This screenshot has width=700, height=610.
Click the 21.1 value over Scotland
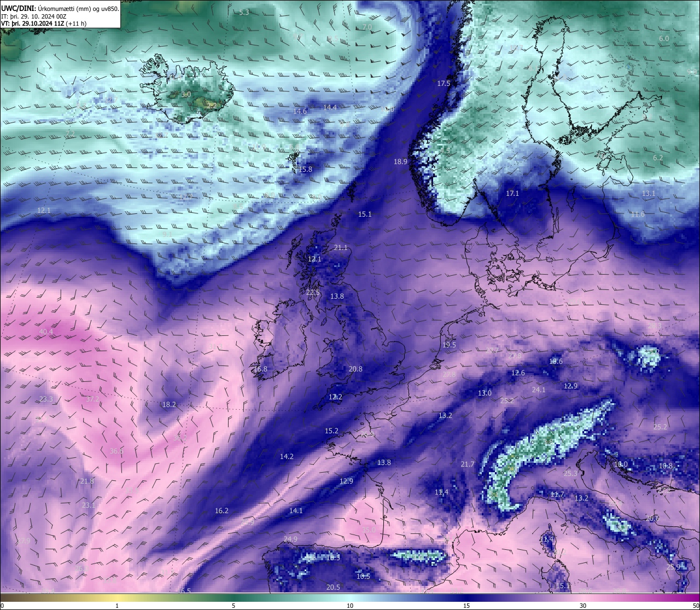pyautogui.click(x=341, y=248)
